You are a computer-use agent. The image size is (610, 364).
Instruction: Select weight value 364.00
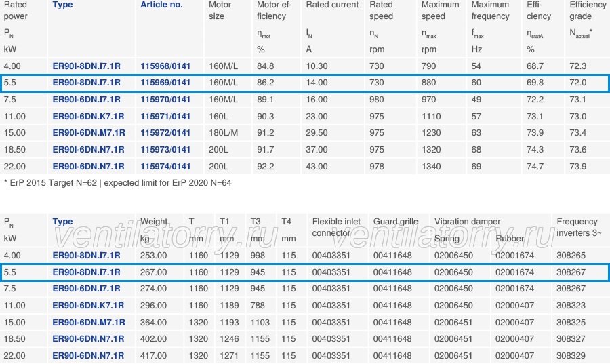pos(153,323)
